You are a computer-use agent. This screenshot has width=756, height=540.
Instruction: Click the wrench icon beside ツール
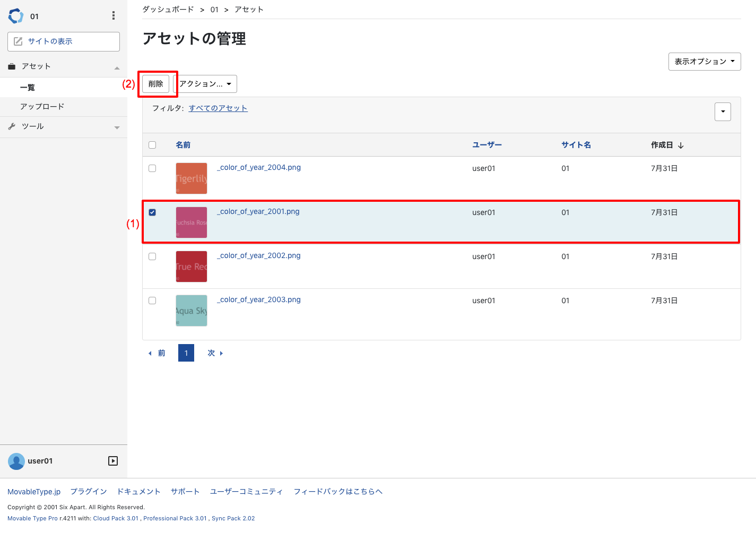click(12, 126)
